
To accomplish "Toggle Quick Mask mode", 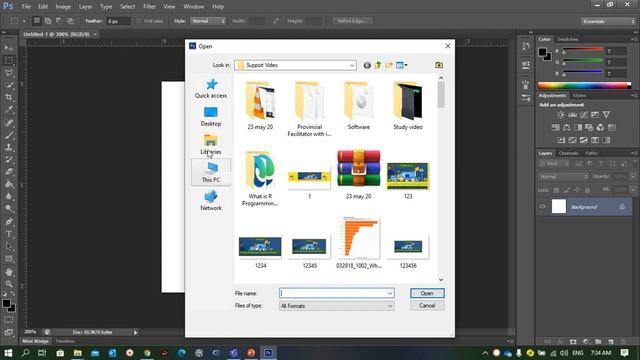I will [9, 320].
